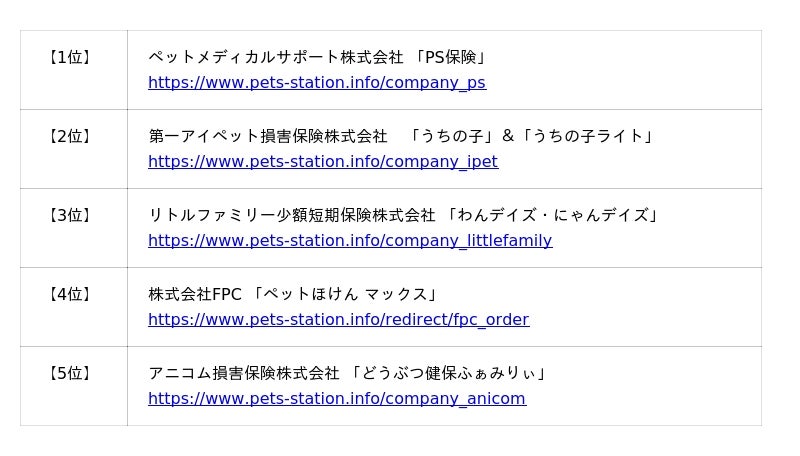
Task: Click the アニコム損害保険株式会社 company name
Action: click(243, 373)
